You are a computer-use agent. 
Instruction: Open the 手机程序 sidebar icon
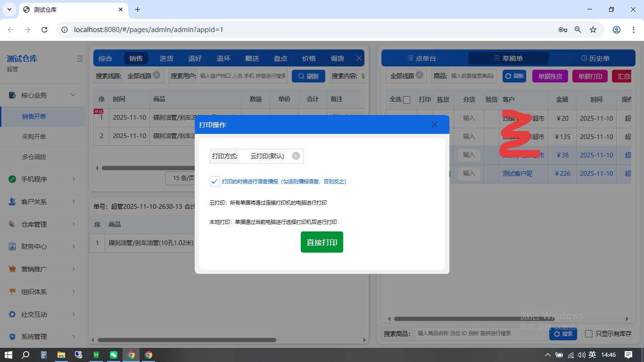(12, 179)
